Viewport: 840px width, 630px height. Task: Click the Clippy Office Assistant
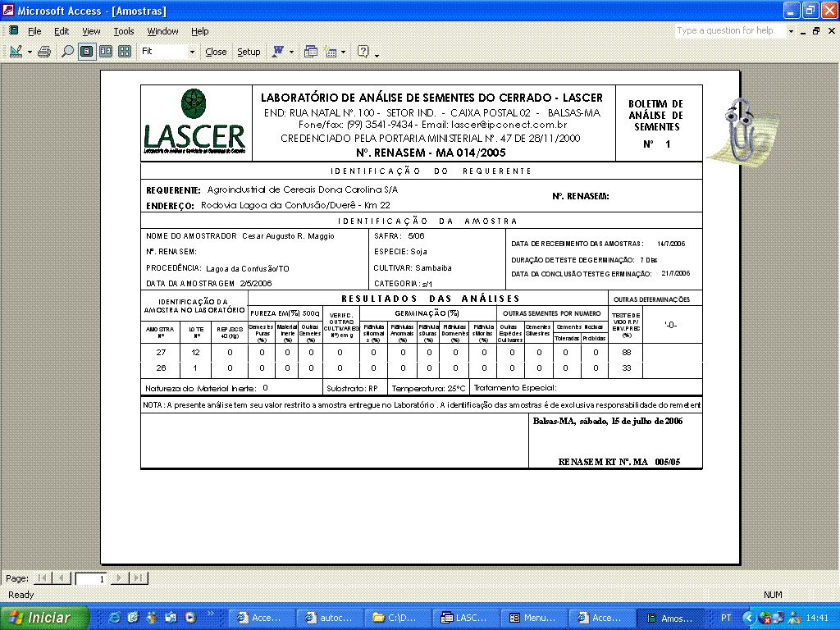pos(742,130)
